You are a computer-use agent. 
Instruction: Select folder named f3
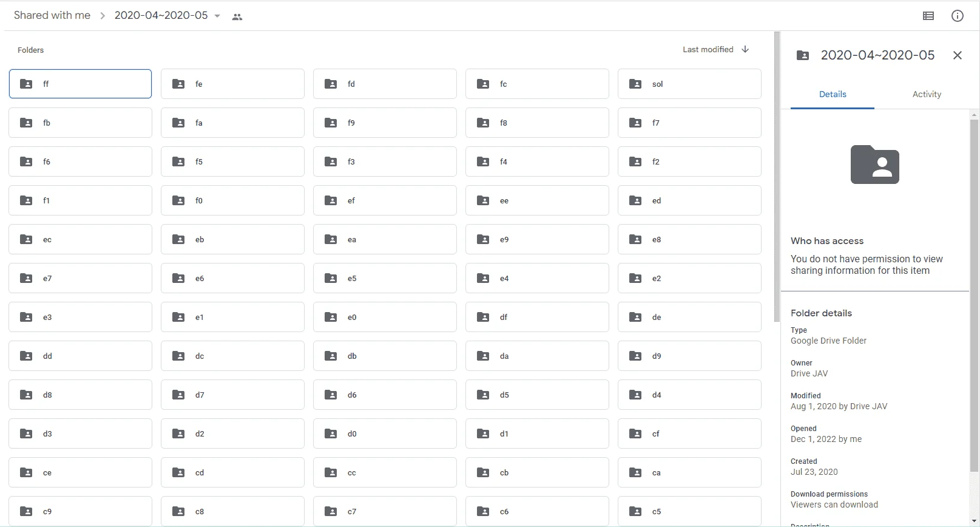coord(385,161)
